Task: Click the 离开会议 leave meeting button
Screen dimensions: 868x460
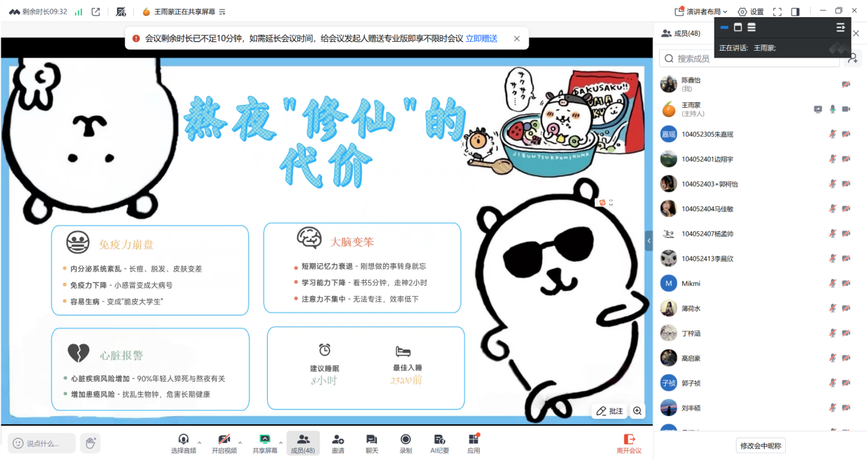Action: point(629,444)
